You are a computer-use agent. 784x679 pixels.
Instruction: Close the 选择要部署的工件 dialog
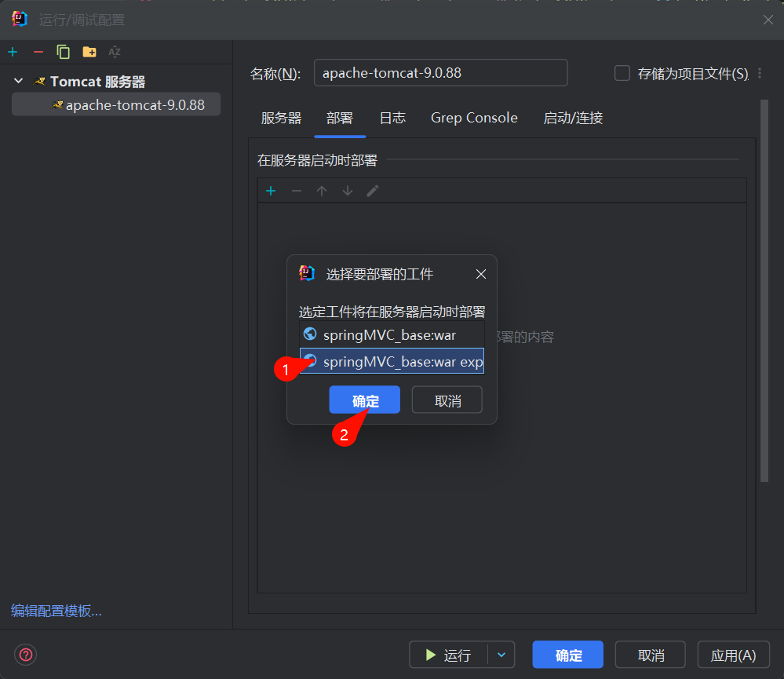click(x=481, y=274)
